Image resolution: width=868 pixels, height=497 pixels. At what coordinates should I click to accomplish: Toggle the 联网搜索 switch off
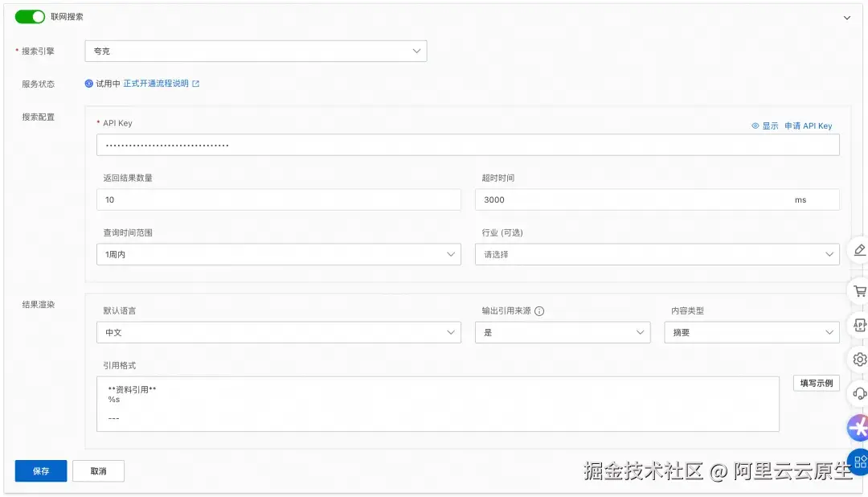point(30,16)
